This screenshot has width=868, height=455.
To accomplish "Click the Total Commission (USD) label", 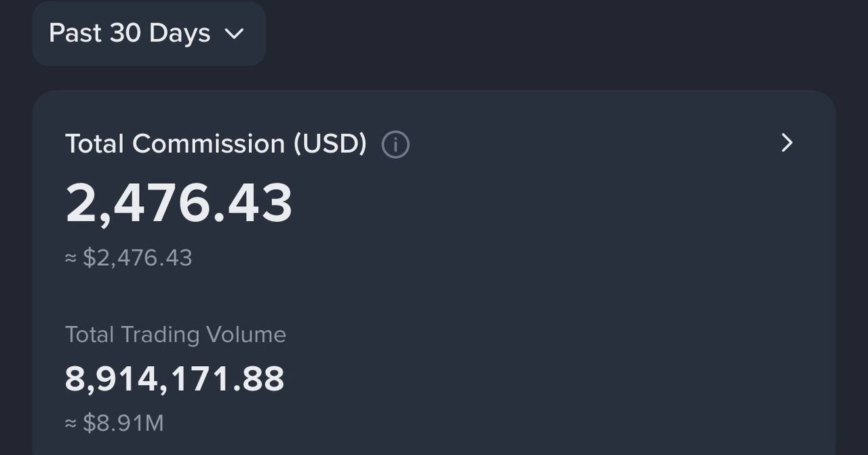I will tap(216, 144).
